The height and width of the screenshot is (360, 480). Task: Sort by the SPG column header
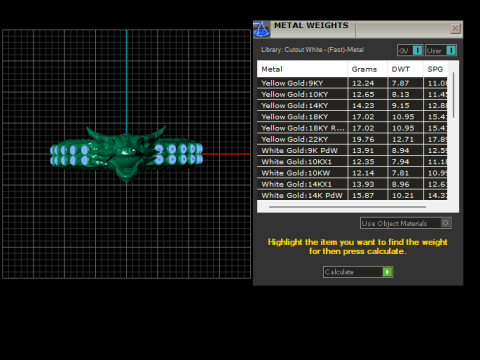435,69
